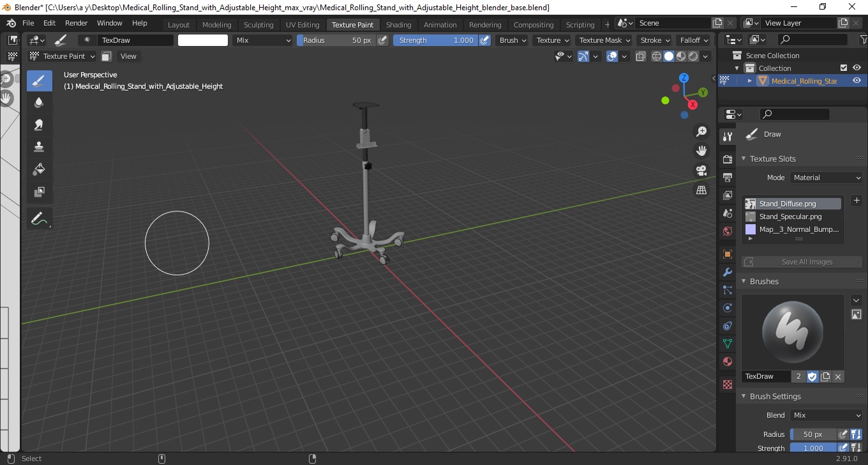
Task: Toggle the paint mask face selection button
Action: click(x=107, y=56)
